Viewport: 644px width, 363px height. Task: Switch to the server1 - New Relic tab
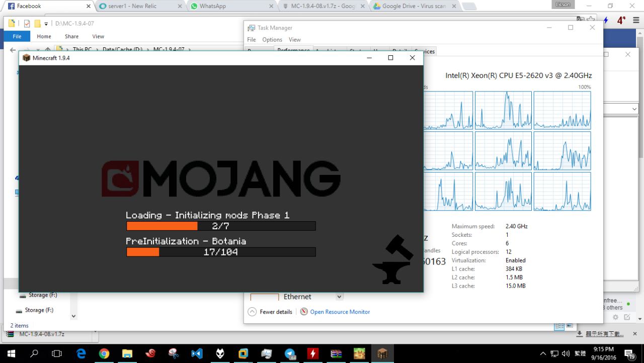click(x=140, y=6)
